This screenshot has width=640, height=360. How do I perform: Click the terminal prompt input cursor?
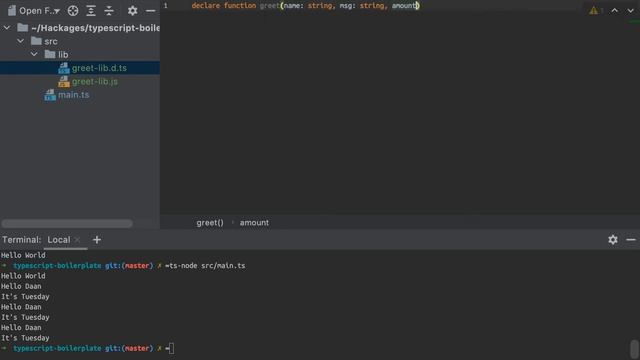click(171, 348)
